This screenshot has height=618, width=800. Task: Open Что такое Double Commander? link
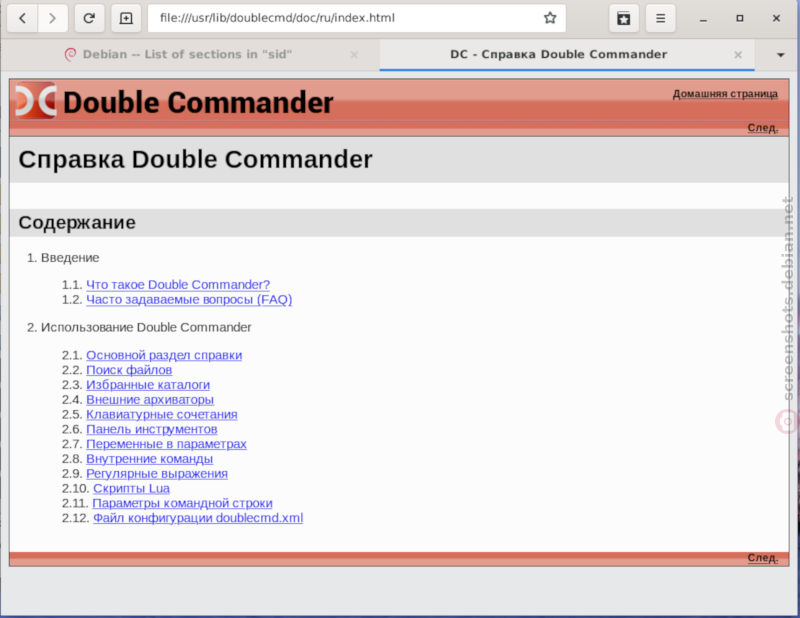(178, 285)
